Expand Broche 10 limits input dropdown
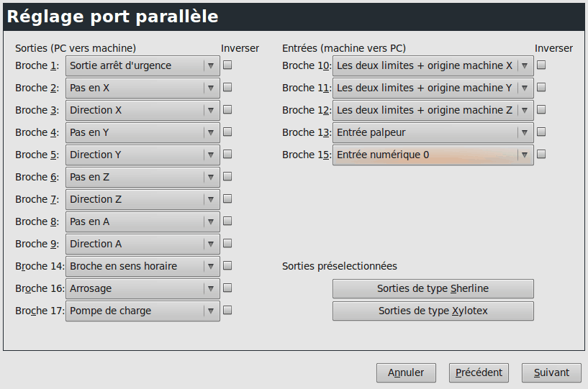The width and height of the screenshot is (588, 389). (433, 66)
